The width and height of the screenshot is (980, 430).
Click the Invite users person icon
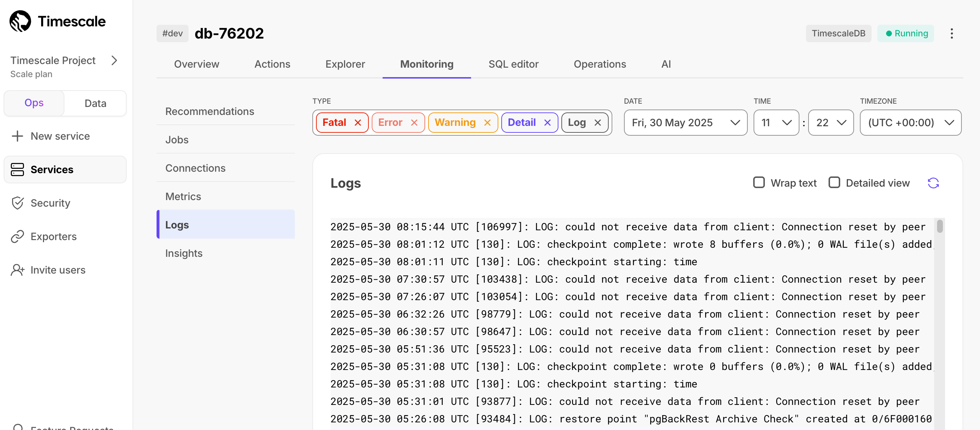[x=17, y=270]
